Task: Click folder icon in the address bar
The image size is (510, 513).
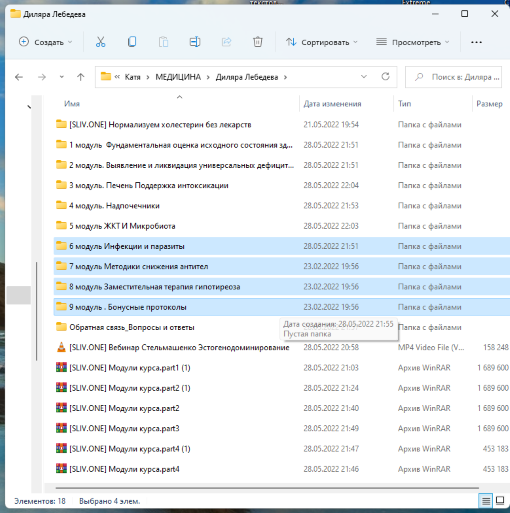Action: point(106,77)
